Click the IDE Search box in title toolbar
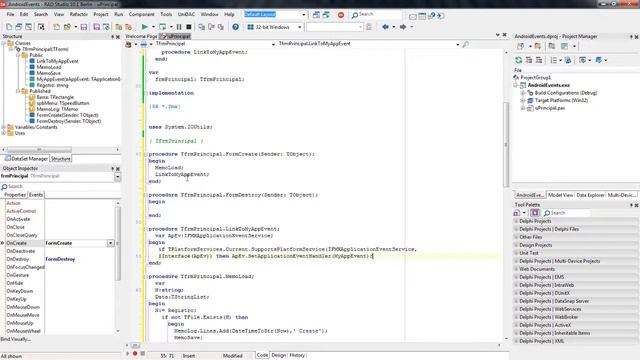Viewport: 640px width, 360px height. (376, 15)
